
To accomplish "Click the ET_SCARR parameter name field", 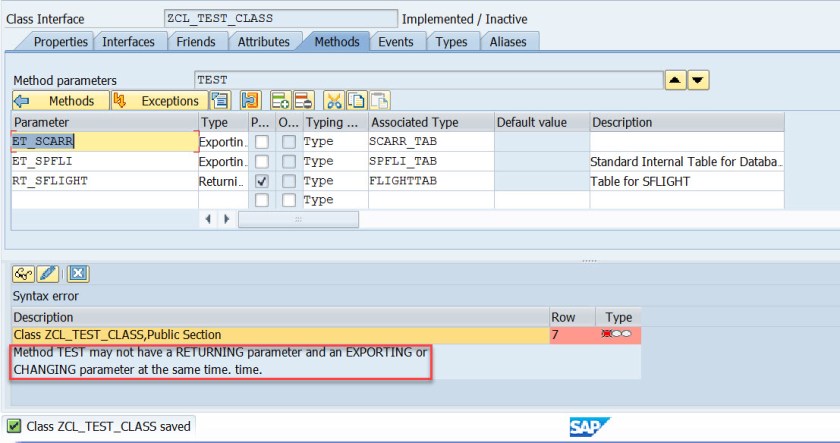I will pos(104,142).
